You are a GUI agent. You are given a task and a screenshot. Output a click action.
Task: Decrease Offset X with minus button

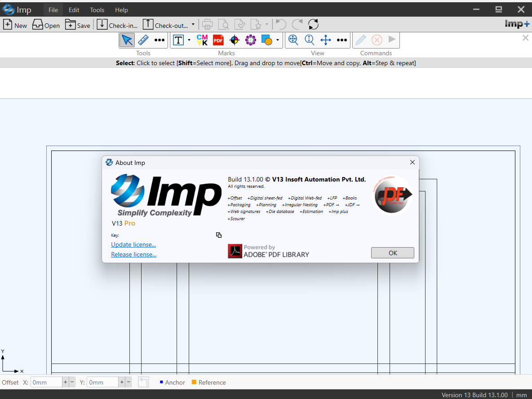click(72, 382)
